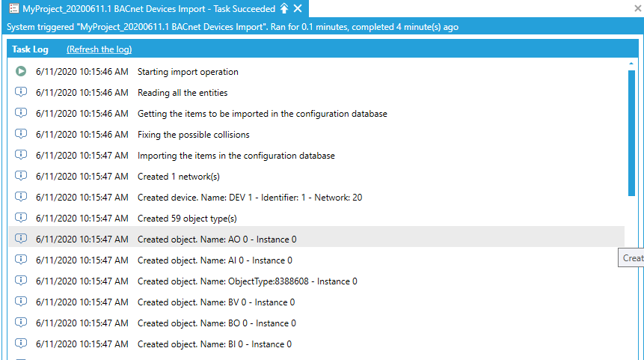
Task: Click the Refresh the log link
Action: 99,49
